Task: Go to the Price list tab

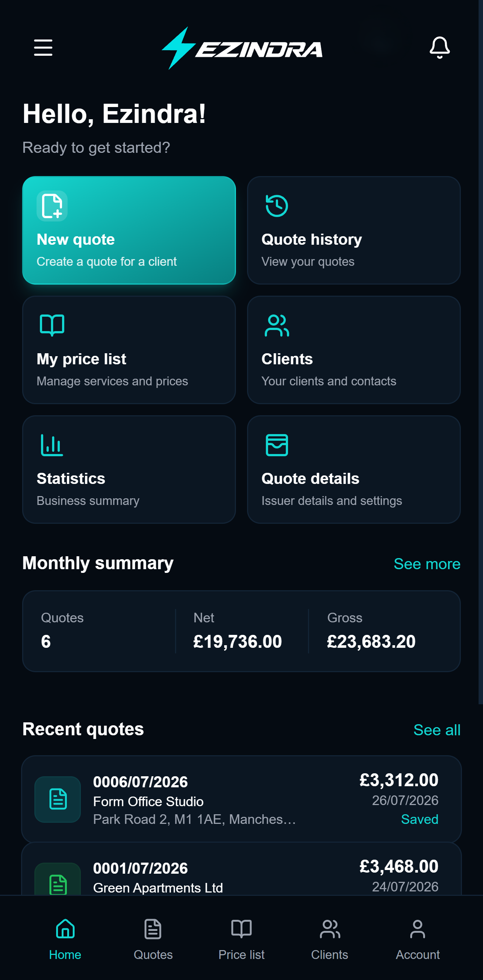Action: pos(241,939)
